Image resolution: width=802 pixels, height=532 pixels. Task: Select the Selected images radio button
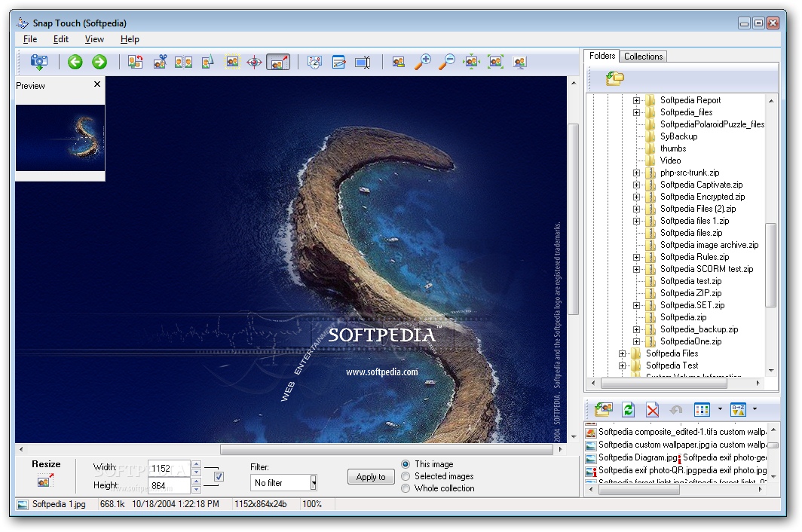tap(406, 476)
